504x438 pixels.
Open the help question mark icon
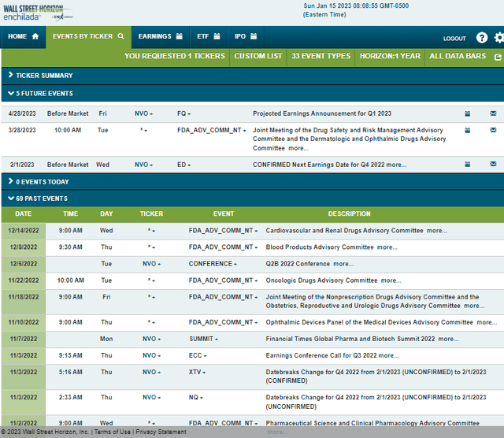coord(481,38)
